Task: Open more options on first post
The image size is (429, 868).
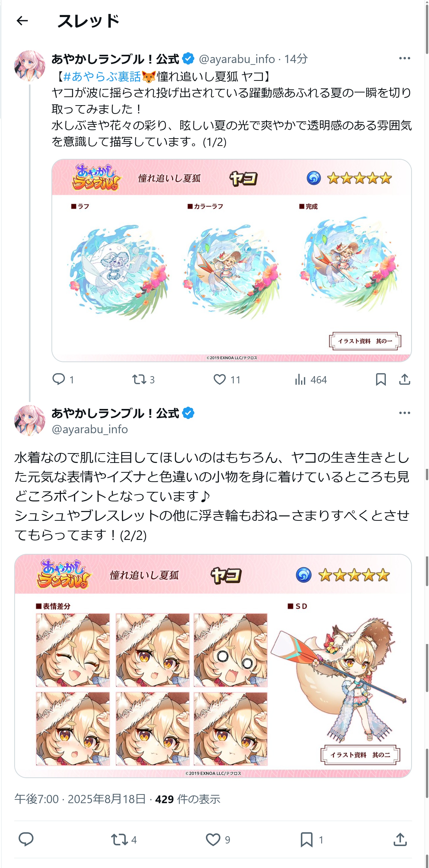Action: point(404,58)
